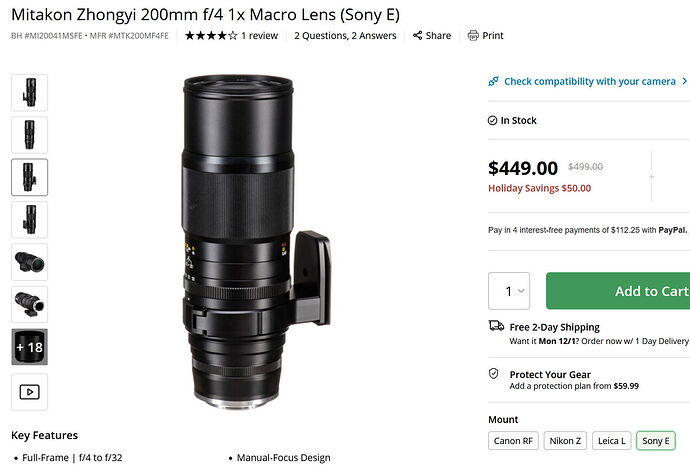Show the 18 additional product images

point(29,347)
